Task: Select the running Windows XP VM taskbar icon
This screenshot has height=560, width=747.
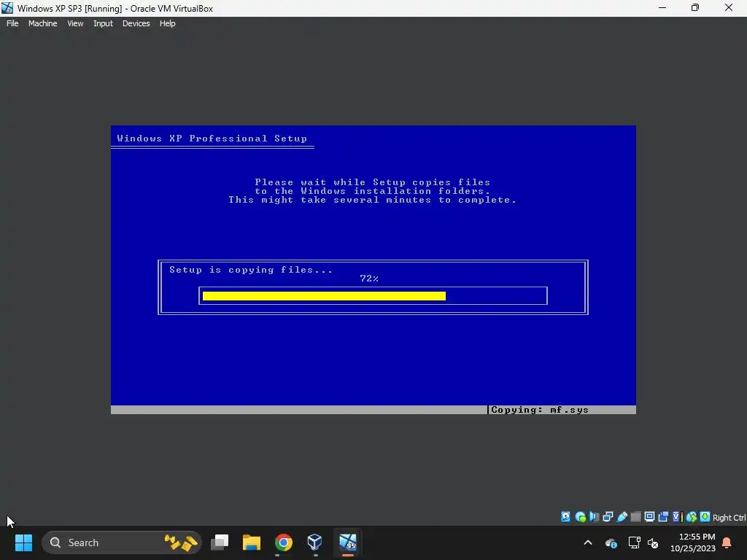Action: click(x=348, y=542)
